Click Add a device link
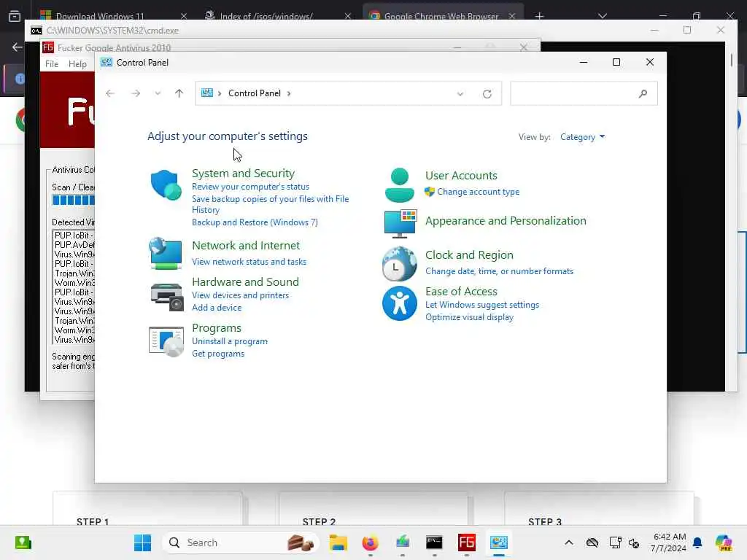The height and width of the screenshot is (560, 747). click(217, 308)
